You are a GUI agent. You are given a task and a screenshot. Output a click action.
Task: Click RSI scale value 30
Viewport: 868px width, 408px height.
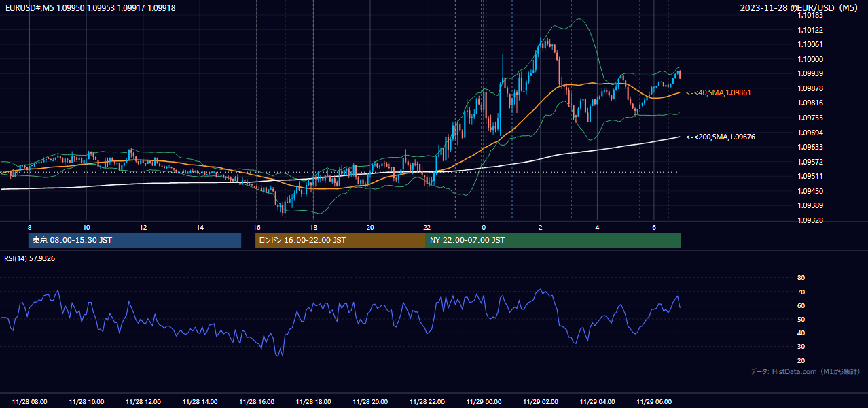[x=801, y=347]
